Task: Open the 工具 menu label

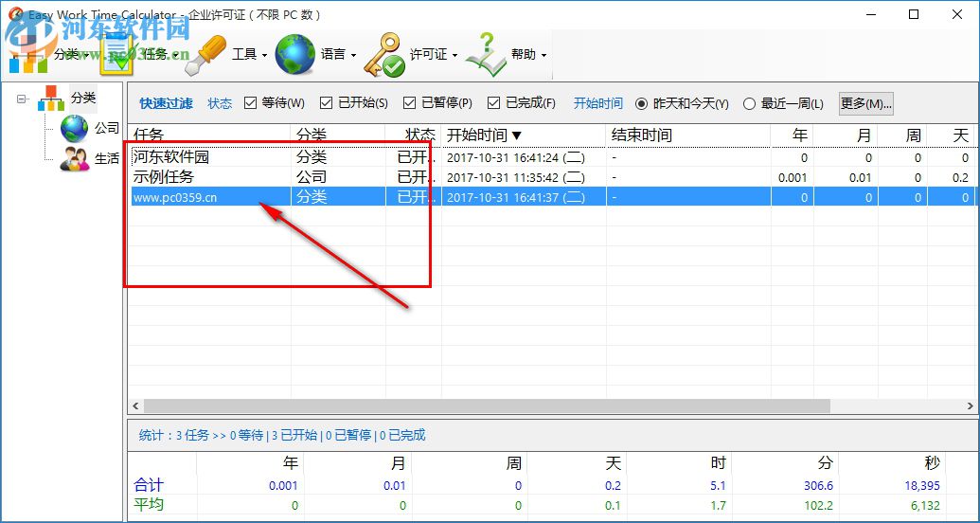Action: coord(244,54)
